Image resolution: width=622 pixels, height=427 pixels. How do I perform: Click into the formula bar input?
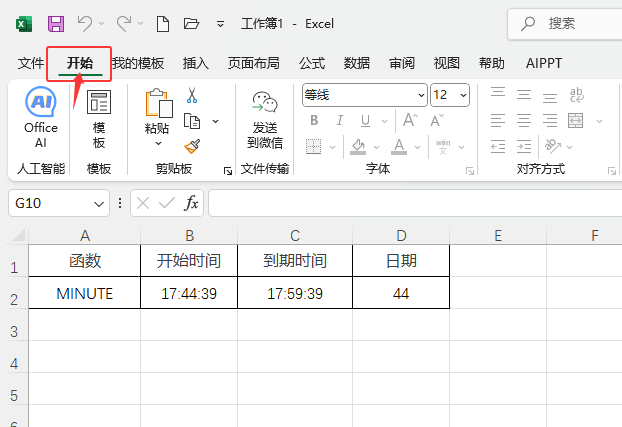pyautogui.click(x=415, y=203)
